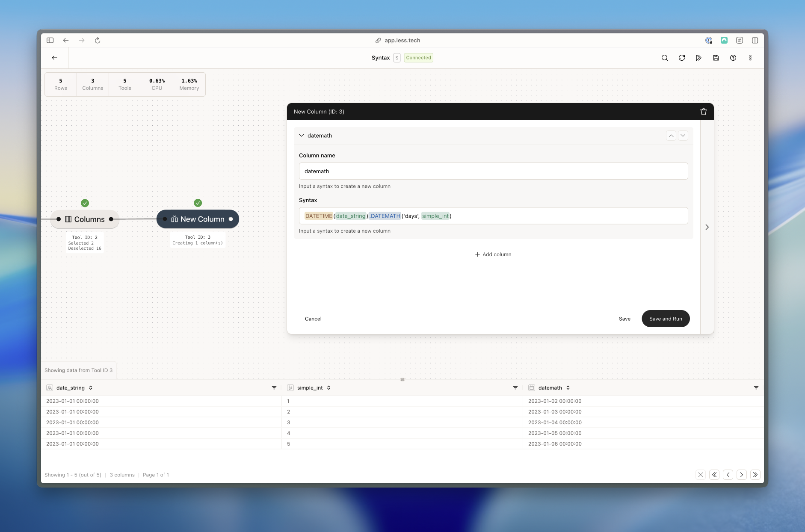
Task: Click the refresh workflow icon
Action: coord(682,58)
